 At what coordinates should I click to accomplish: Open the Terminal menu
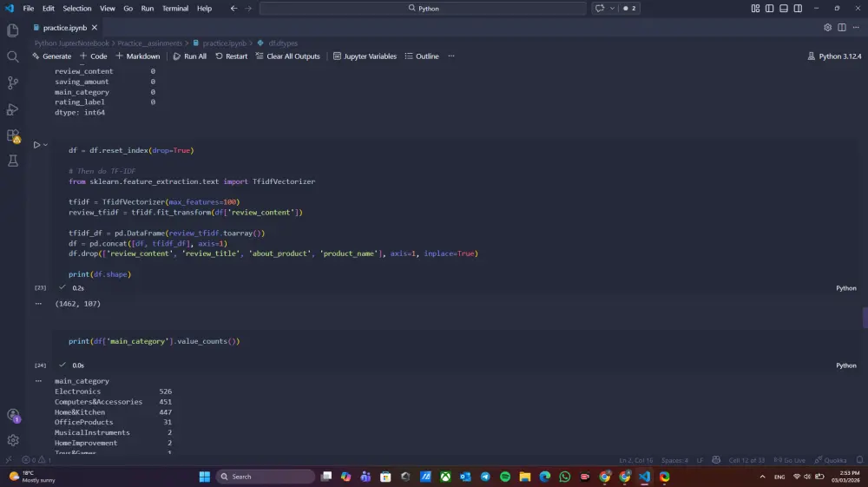point(175,9)
